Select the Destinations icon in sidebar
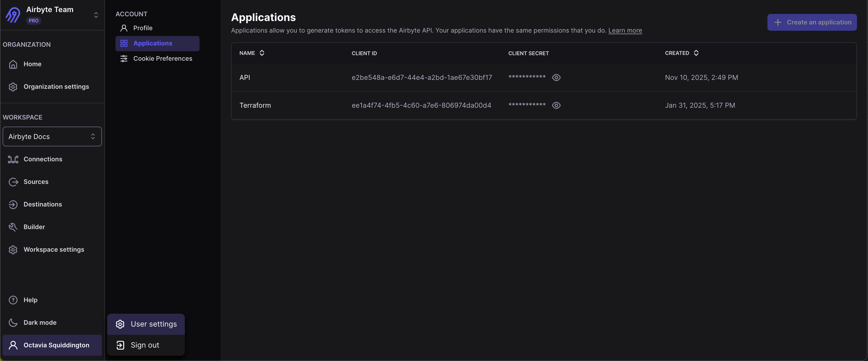Image resolution: width=868 pixels, height=361 pixels. (13, 204)
